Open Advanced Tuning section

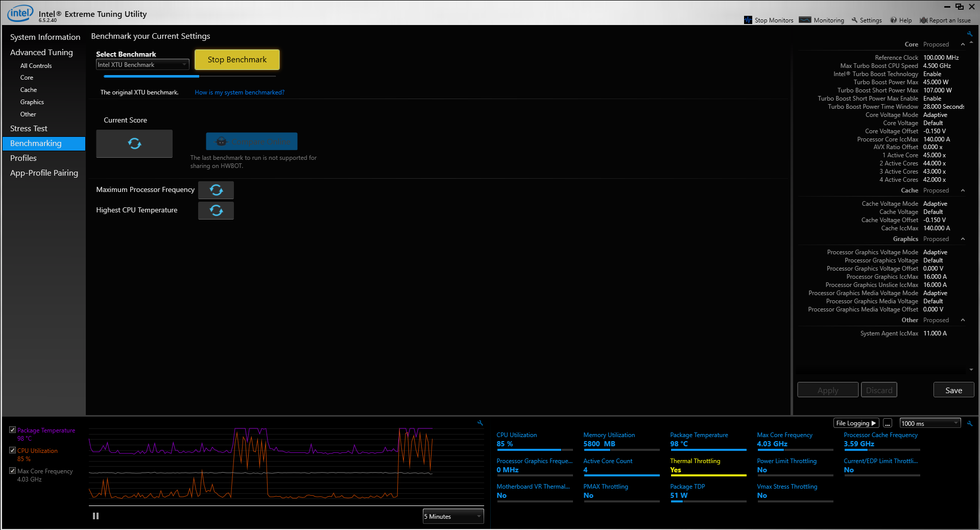tap(41, 52)
